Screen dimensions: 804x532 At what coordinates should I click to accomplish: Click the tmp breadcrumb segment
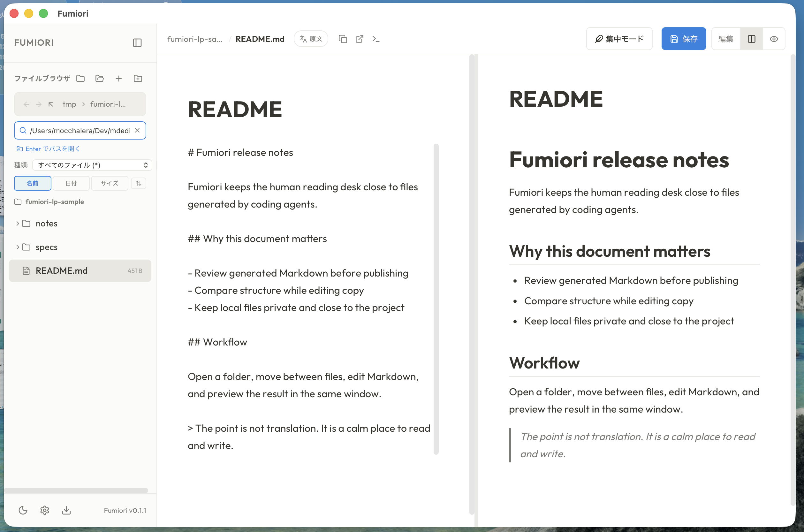coord(69,104)
